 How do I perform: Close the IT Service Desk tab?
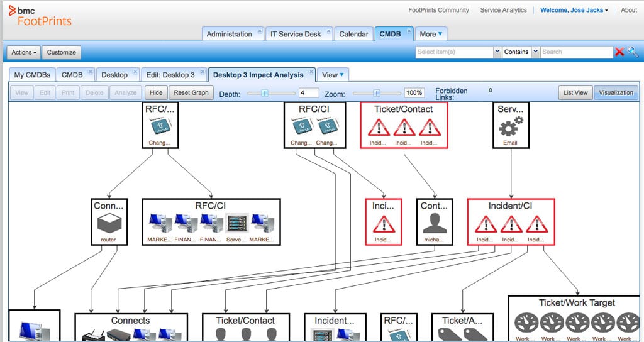(x=328, y=30)
